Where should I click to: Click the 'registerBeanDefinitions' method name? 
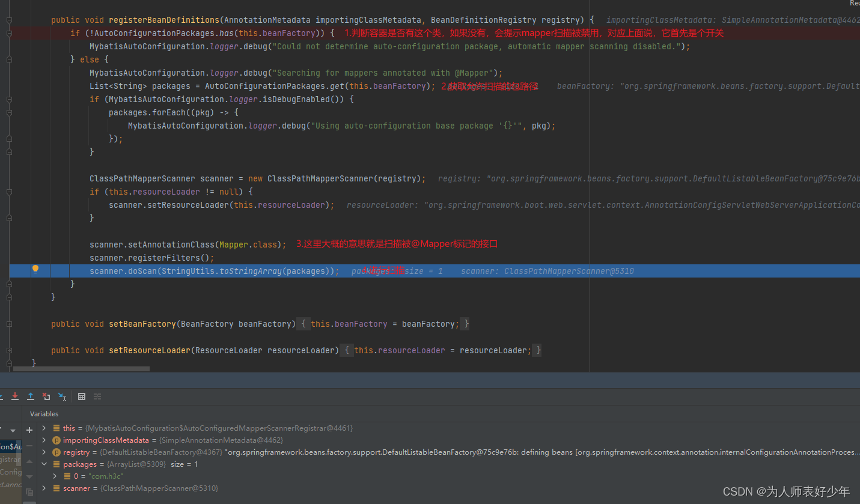(164, 20)
